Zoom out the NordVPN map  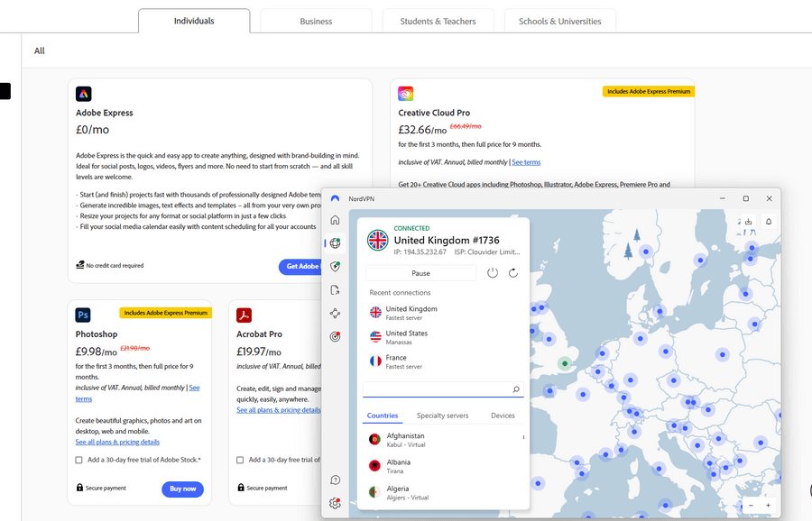751,505
